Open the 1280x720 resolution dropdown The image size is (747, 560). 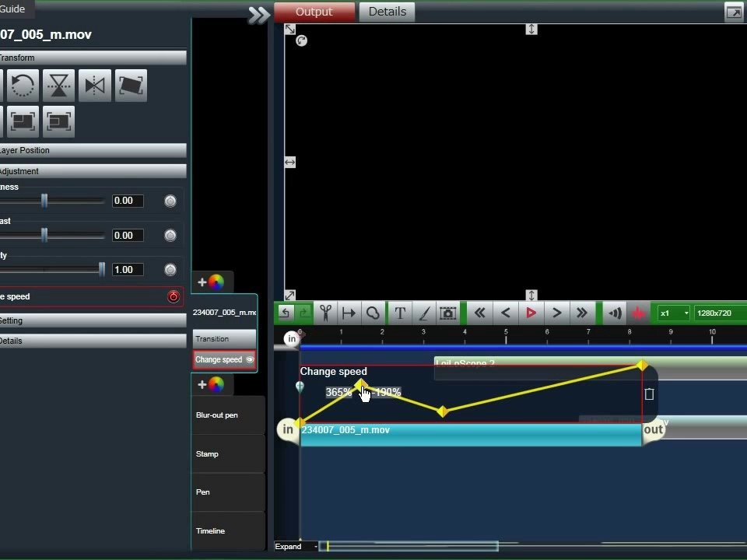pos(721,313)
